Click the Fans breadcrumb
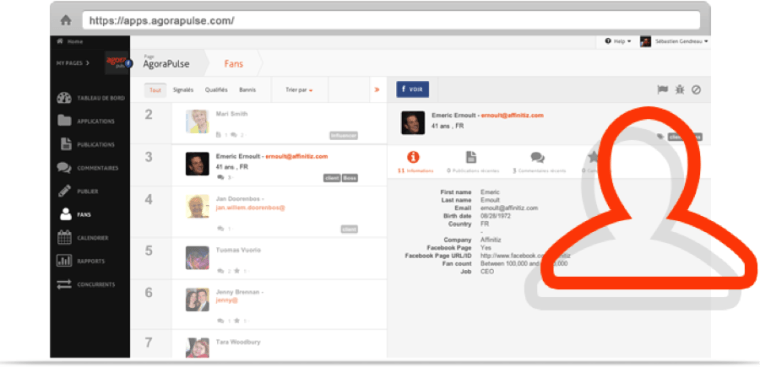Image resolution: width=760 pixels, height=367 pixels. (234, 64)
